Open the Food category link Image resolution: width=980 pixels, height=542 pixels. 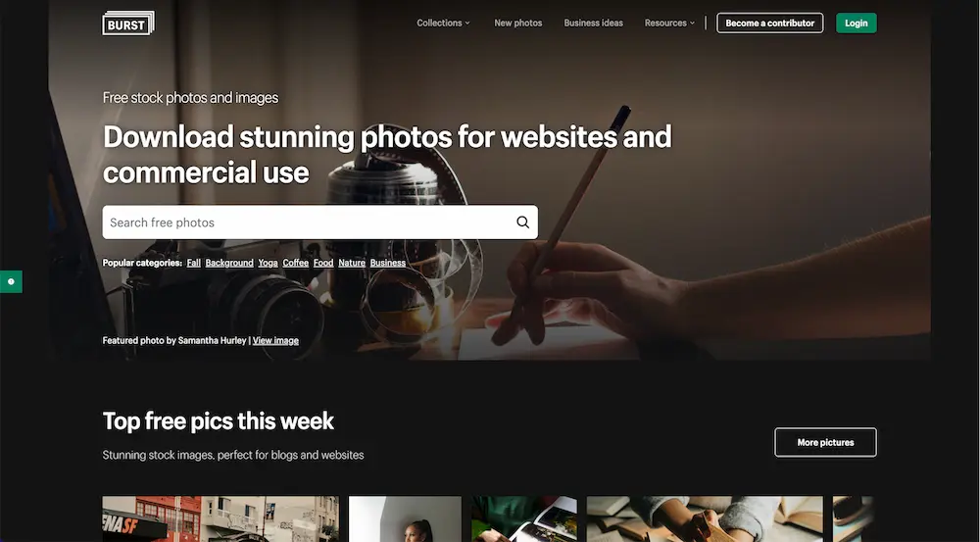[323, 263]
